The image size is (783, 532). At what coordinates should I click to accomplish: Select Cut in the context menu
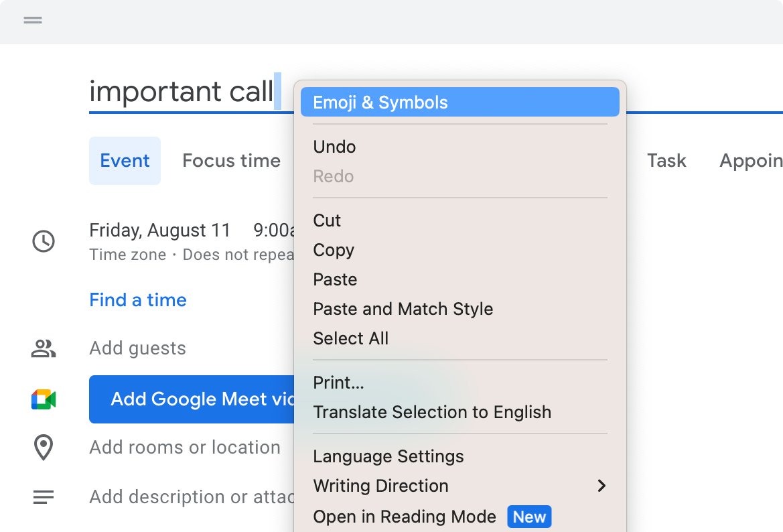(460, 220)
